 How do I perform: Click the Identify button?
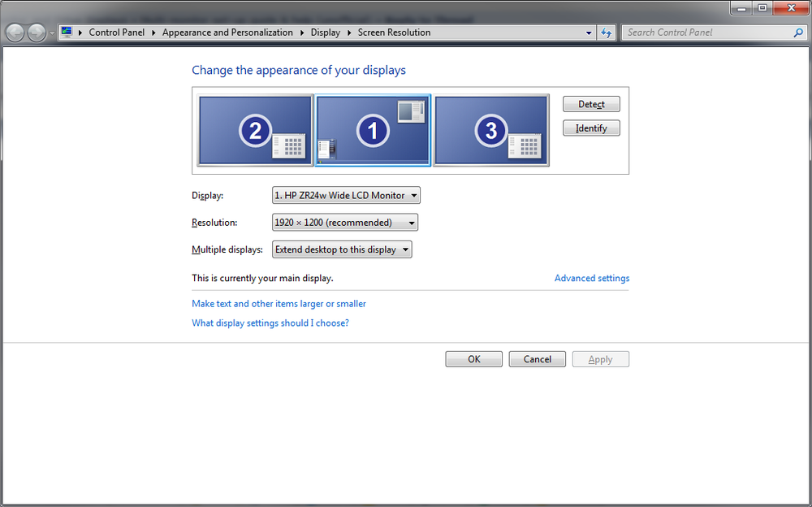591,128
